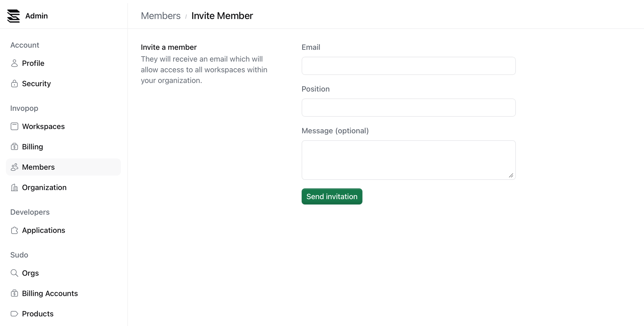Click the Members breadcrumb link
The image size is (644, 326).
point(161,16)
